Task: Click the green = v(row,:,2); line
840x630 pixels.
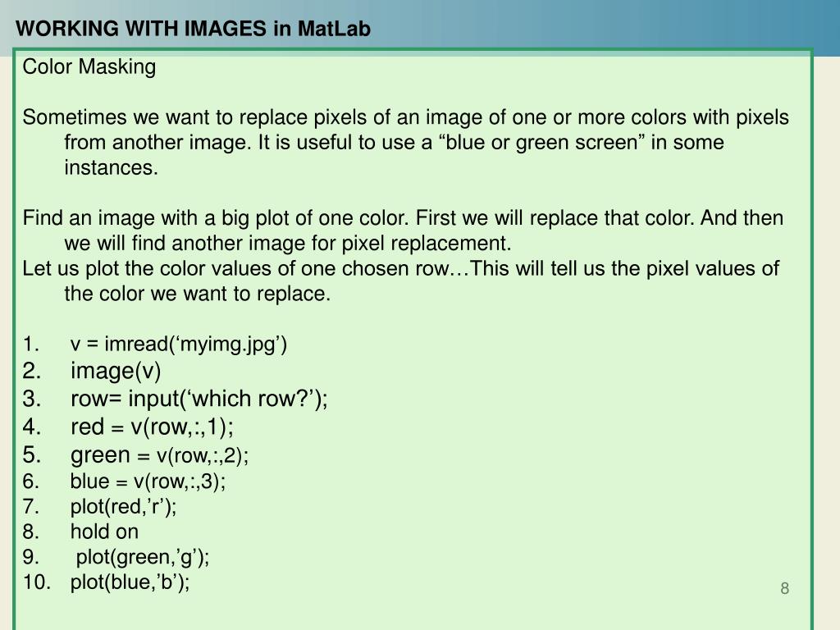Action: (160, 454)
